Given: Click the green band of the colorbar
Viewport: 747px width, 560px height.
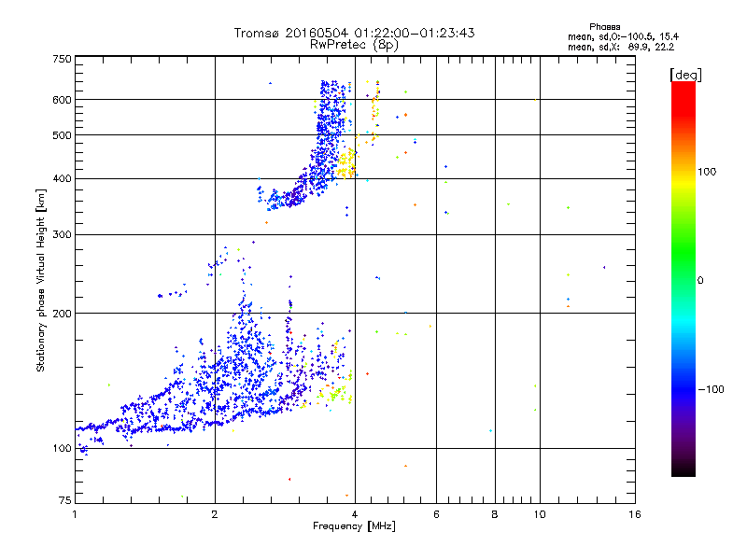Looking at the screenshot, I should [684, 252].
